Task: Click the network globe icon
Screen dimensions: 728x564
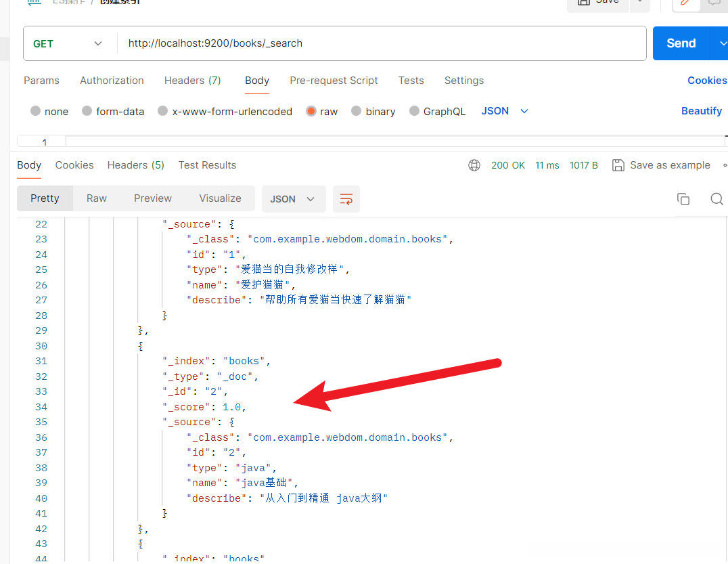Action: pyautogui.click(x=474, y=165)
